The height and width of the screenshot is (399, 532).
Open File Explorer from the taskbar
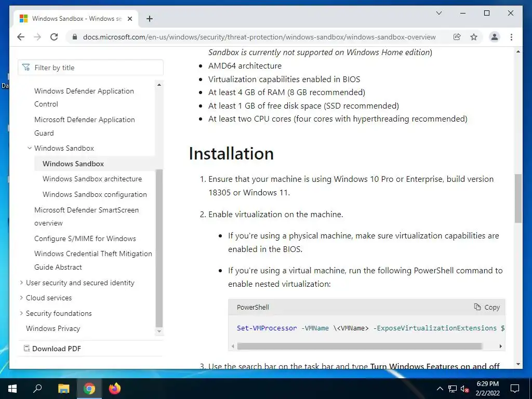tap(63, 389)
